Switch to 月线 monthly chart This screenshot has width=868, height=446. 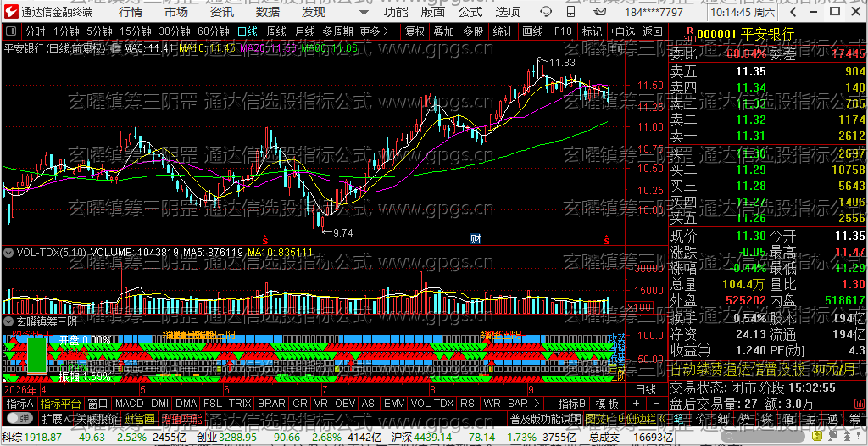click(304, 31)
